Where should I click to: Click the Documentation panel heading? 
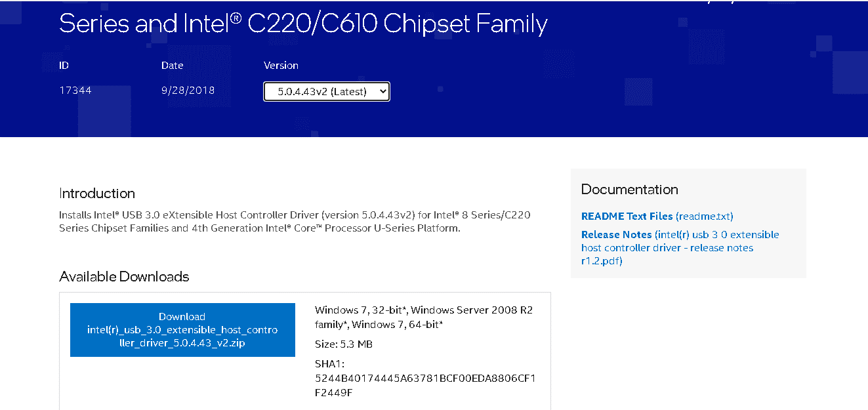629,190
